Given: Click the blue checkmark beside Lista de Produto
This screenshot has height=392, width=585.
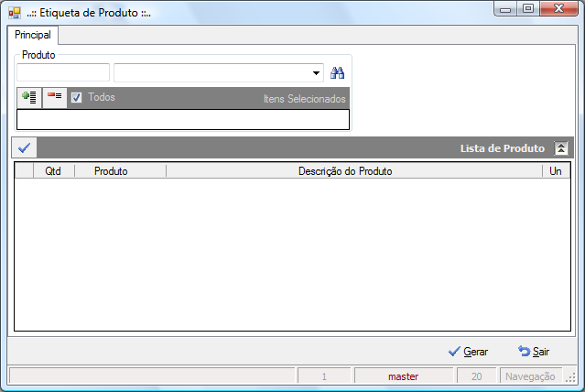Looking at the screenshot, I should [x=24, y=147].
